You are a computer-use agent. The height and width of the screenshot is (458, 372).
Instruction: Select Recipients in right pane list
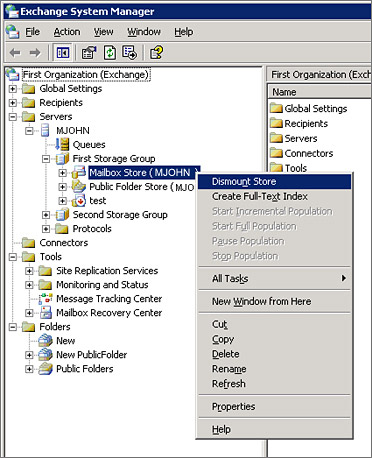point(300,124)
